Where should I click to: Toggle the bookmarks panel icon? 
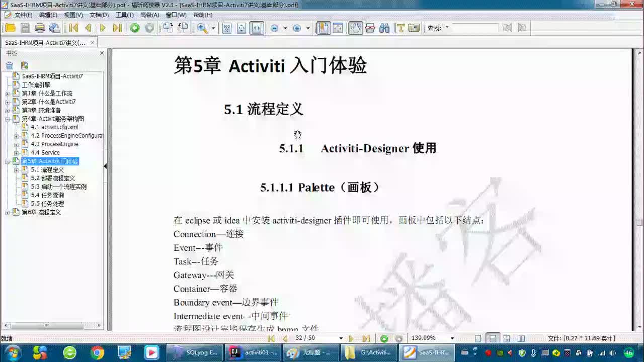click(323, 28)
